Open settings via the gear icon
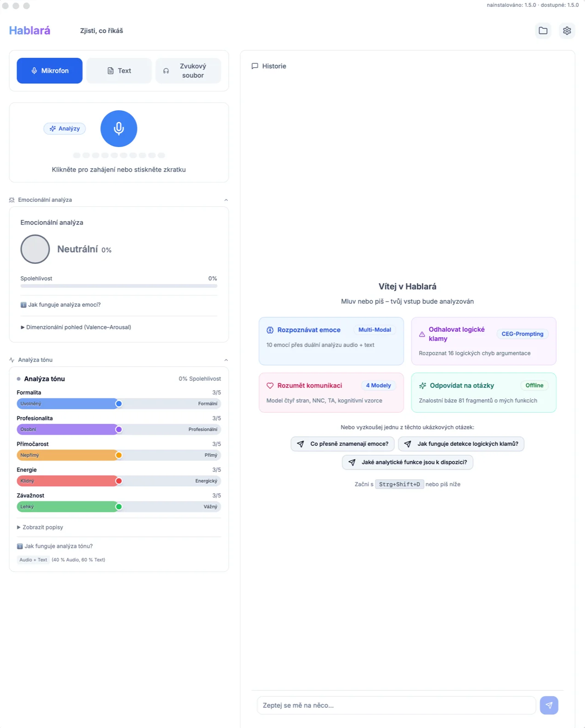 click(x=567, y=31)
